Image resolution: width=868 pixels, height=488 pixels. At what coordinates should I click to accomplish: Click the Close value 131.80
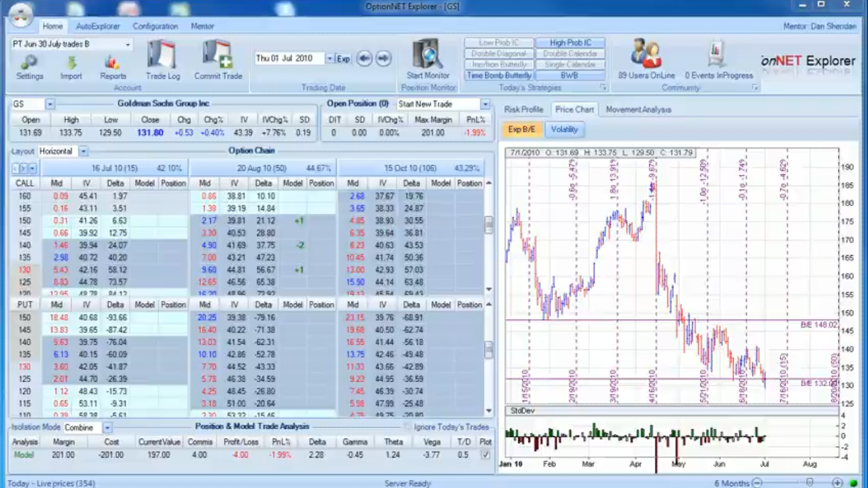click(150, 133)
